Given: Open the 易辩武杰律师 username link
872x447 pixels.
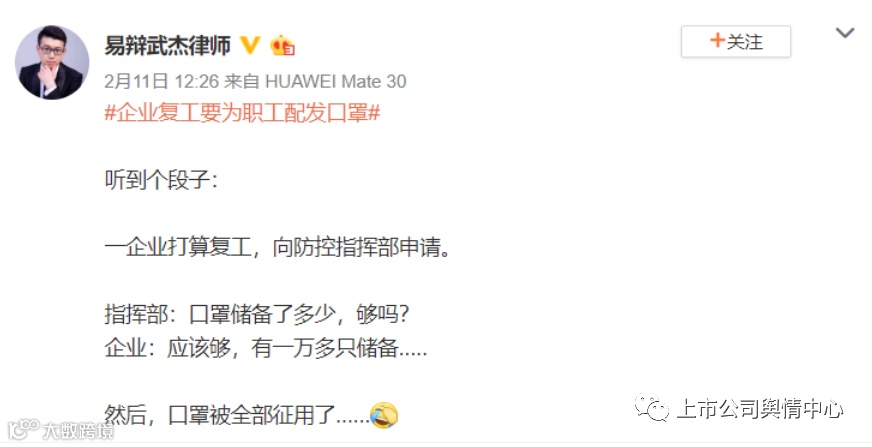Looking at the screenshot, I should point(167,46).
